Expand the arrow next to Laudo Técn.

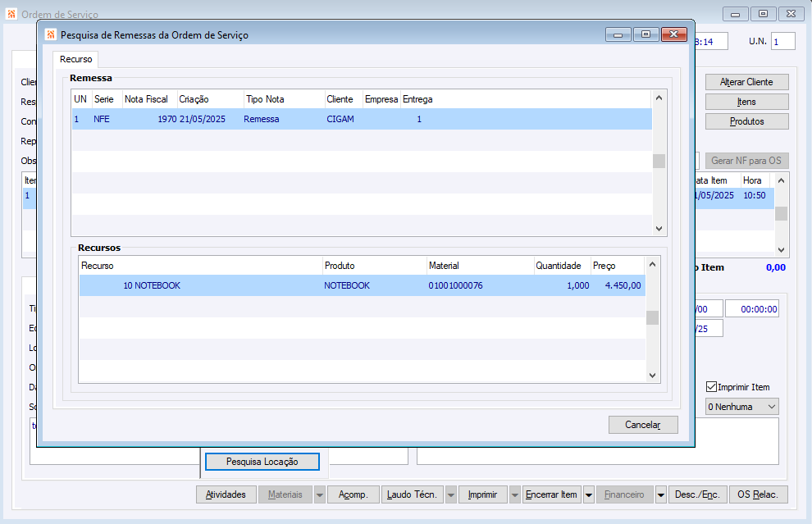[451, 495]
